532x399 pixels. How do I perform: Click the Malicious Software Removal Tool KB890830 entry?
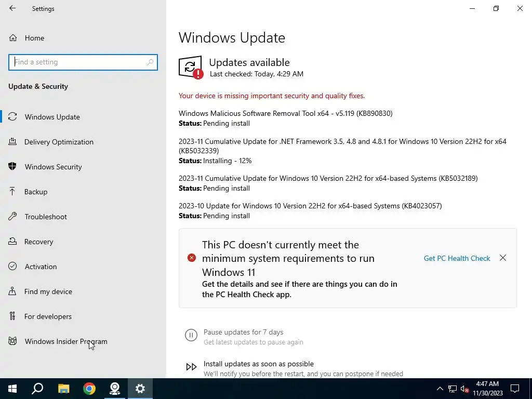(x=286, y=113)
